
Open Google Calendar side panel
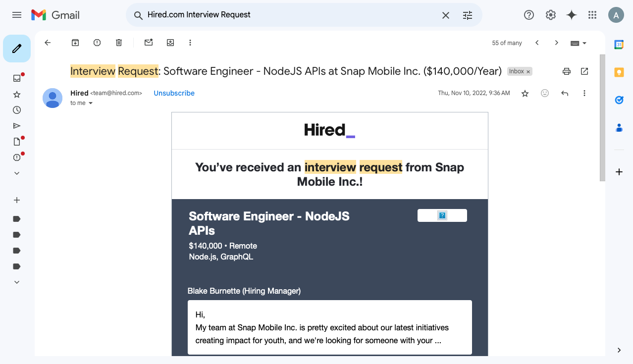[x=619, y=44]
